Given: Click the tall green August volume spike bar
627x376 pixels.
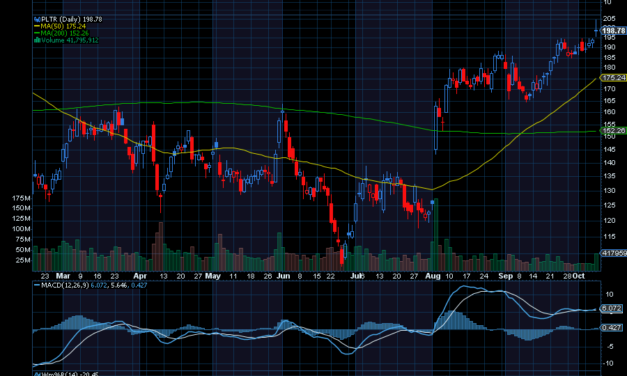Looking at the screenshot, I should pyautogui.click(x=436, y=235).
